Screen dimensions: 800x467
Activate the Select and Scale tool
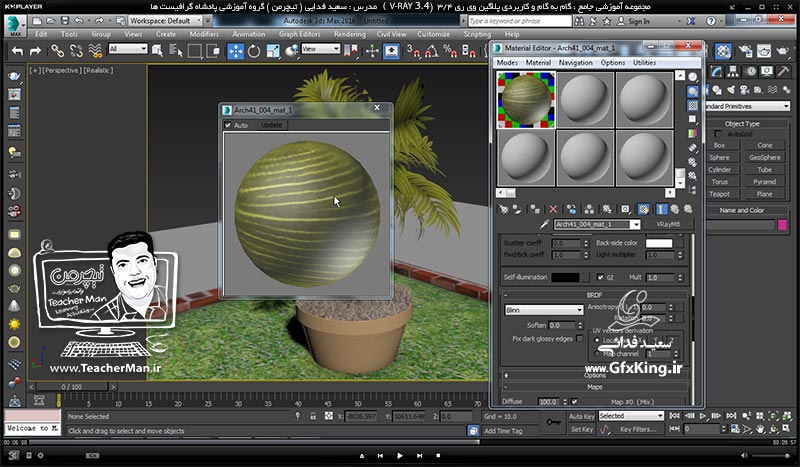[x=273, y=51]
